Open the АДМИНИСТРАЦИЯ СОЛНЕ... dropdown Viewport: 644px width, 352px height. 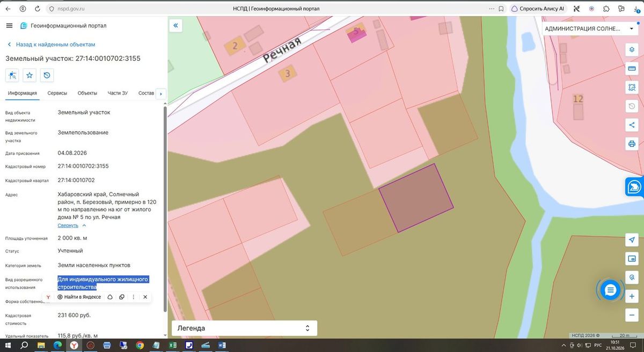point(589,28)
